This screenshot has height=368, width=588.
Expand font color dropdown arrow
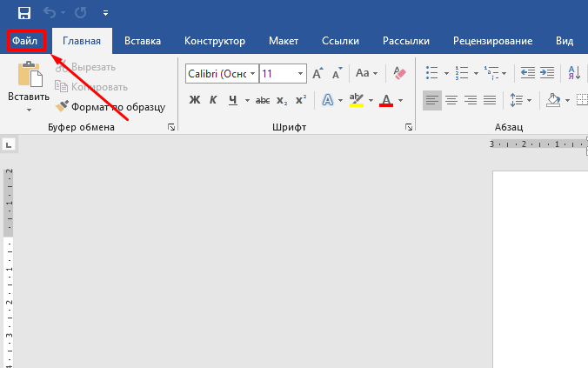(400, 100)
